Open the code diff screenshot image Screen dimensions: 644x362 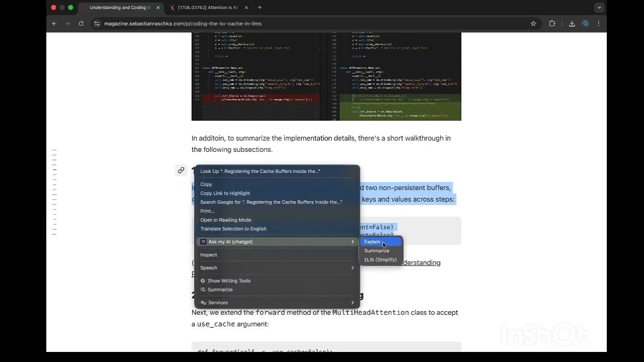(326, 76)
